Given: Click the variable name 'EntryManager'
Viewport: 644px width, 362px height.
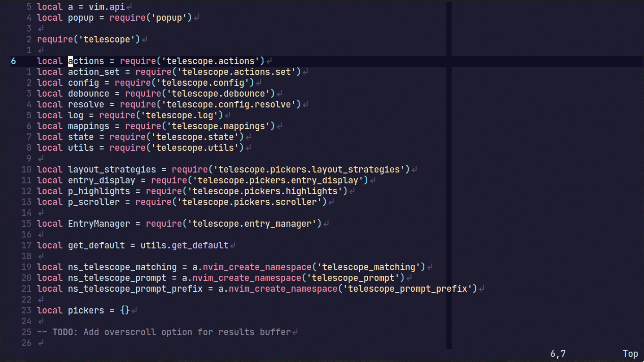Looking at the screenshot, I should pos(99,224).
